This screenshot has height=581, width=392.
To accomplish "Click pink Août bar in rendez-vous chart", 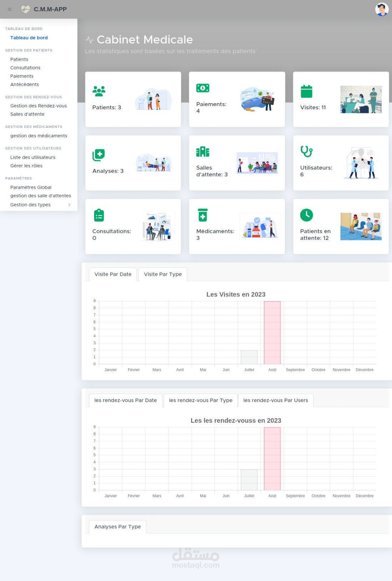I will point(272,459).
